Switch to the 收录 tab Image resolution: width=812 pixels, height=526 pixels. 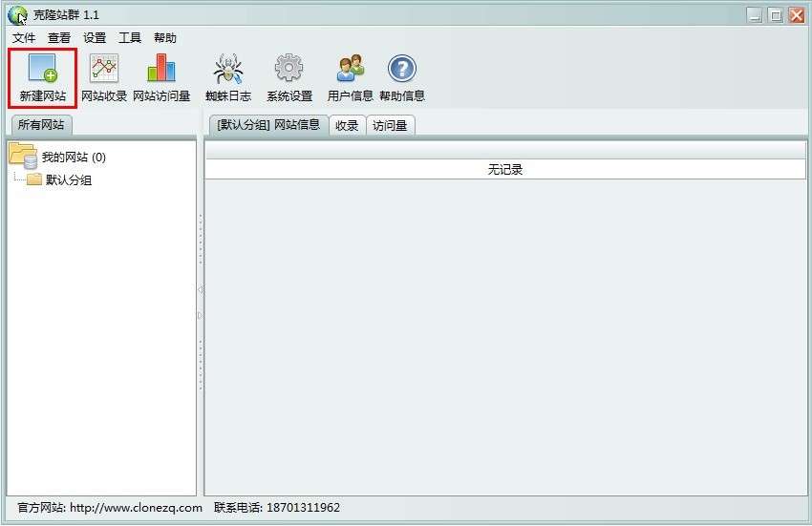[x=347, y=125]
